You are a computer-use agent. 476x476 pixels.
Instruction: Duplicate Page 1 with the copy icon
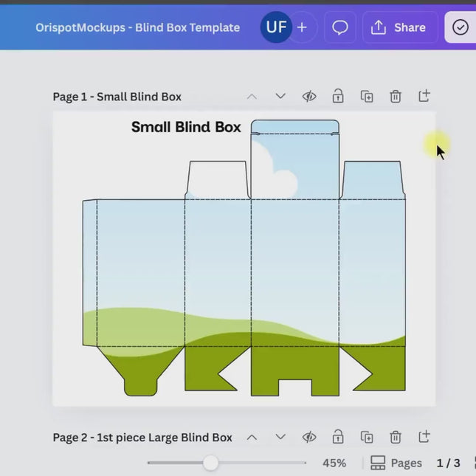pyautogui.click(x=367, y=97)
